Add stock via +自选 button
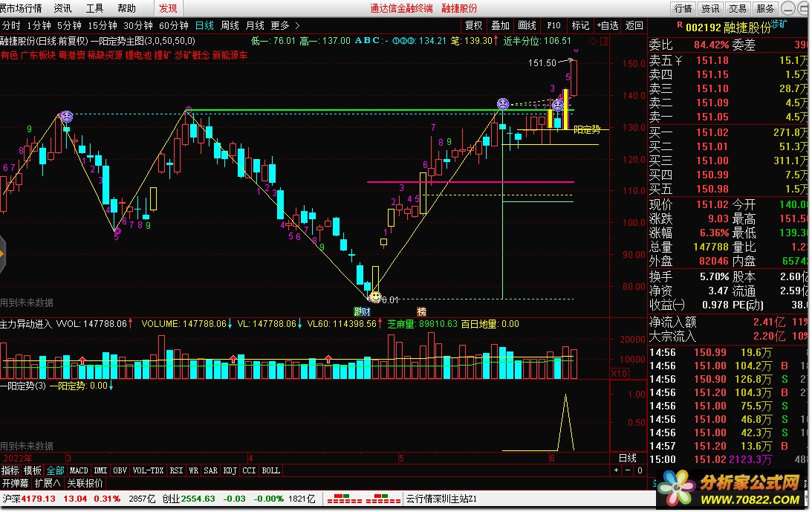This screenshot has width=812, height=512. tap(608, 25)
